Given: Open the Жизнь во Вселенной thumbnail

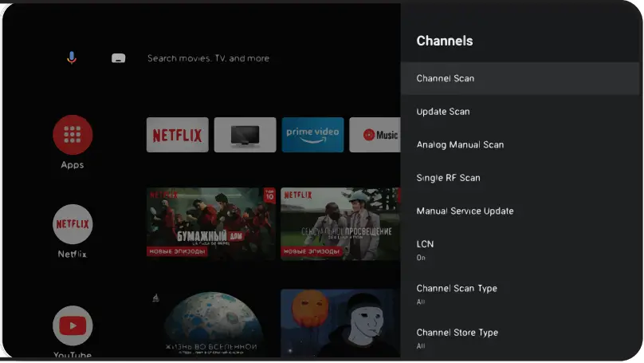Looking at the screenshot, I should [211, 323].
